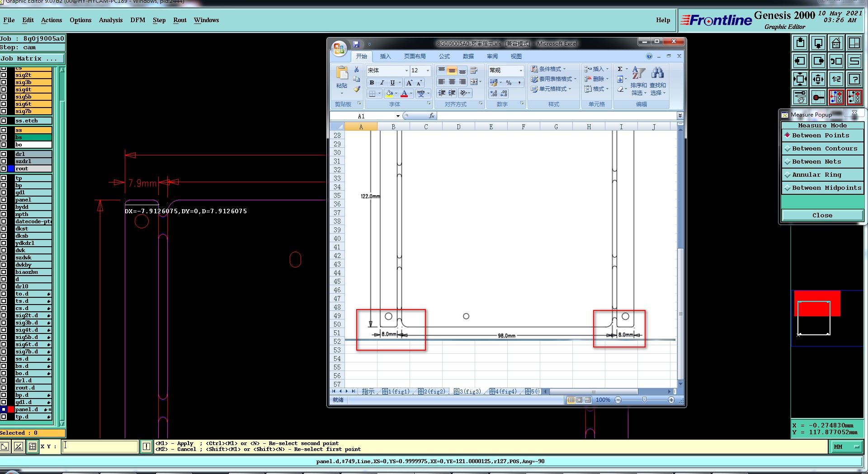Click the Italic I icon in Excel
This screenshot has height=474, width=868.
(x=382, y=83)
